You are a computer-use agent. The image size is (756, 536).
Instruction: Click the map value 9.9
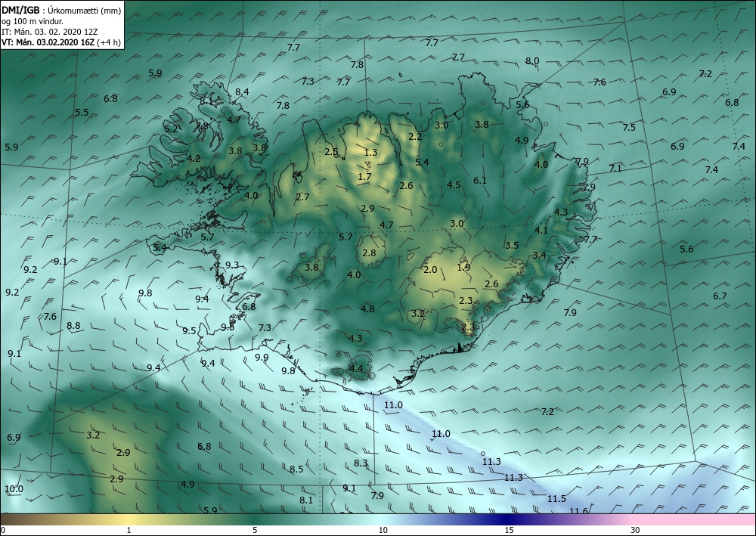click(x=262, y=357)
